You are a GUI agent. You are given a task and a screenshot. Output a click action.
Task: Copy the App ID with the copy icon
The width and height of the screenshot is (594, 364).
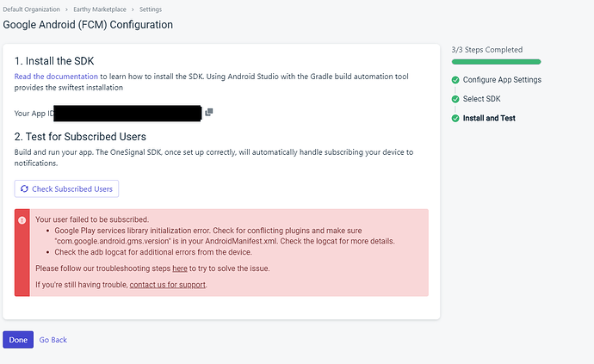(208, 112)
